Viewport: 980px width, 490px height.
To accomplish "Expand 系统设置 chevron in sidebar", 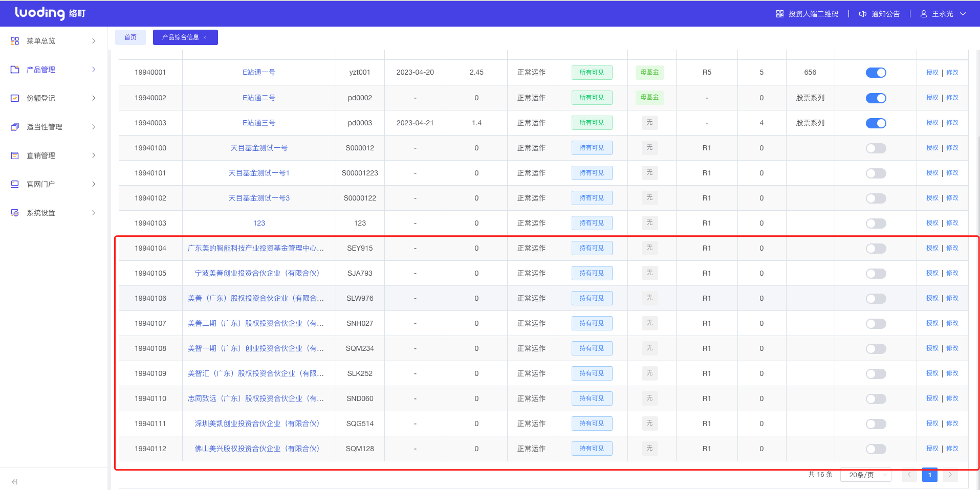I will [x=94, y=213].
